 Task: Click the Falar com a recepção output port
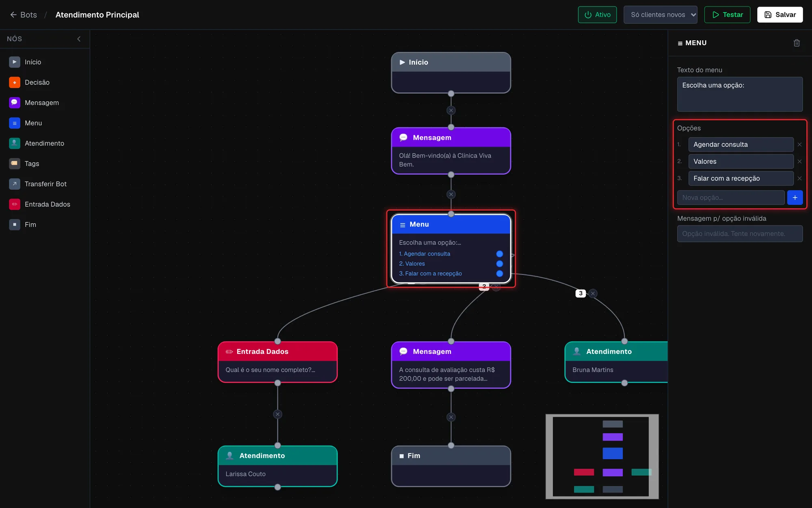(500, 274)
